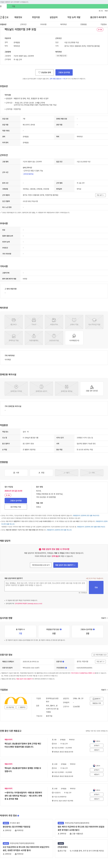Open 개인정보보호법 상세 보기
Screen dimensions: 108x868
coord(41,565)
